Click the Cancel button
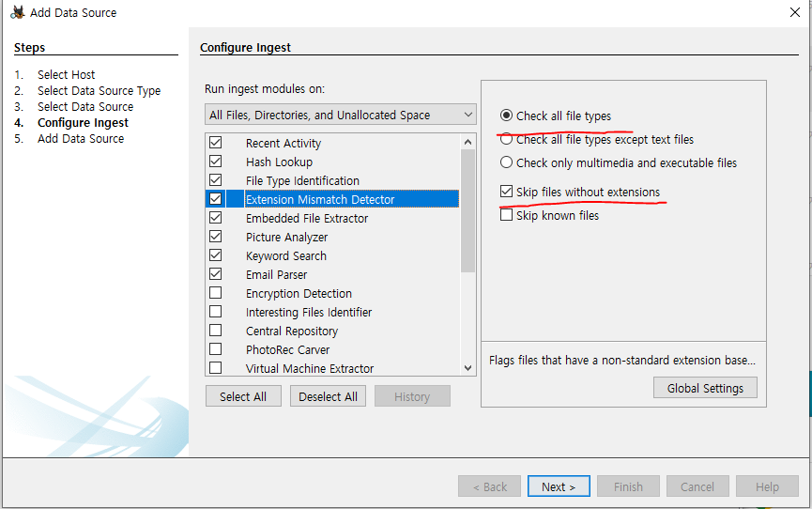The height and width of the screenshot is (509, 812). click(x=697, y=486)
